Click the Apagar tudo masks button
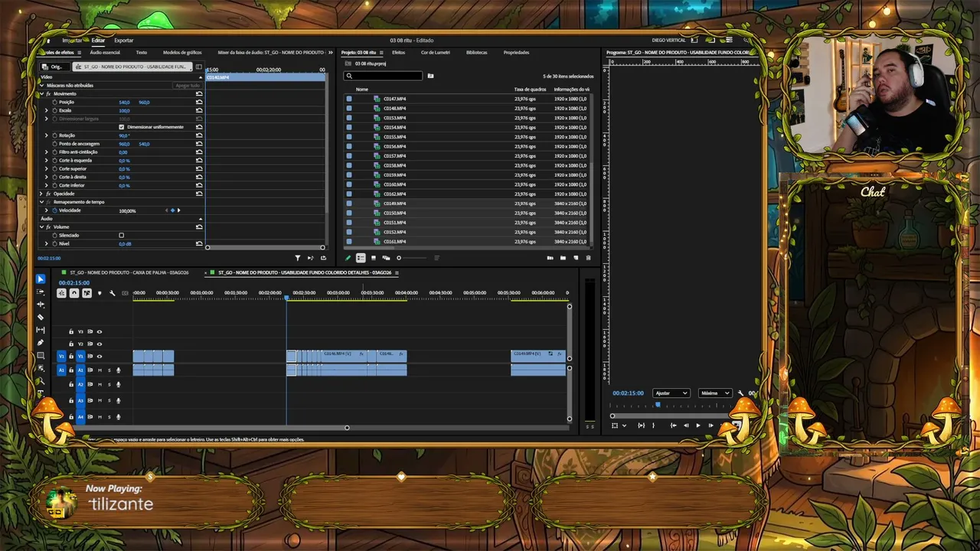 pyautogui.click(x=188, y=86)
